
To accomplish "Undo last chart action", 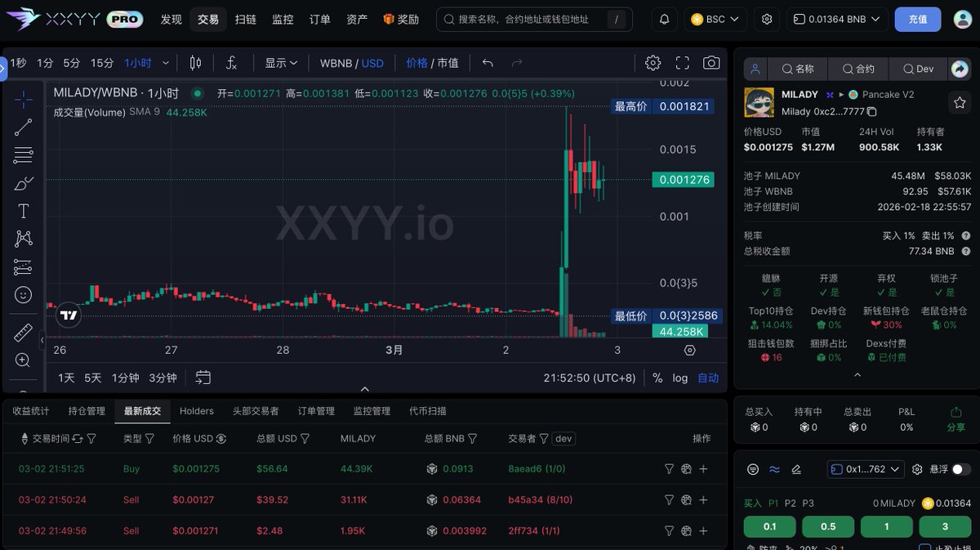I will tap(488, 63).
